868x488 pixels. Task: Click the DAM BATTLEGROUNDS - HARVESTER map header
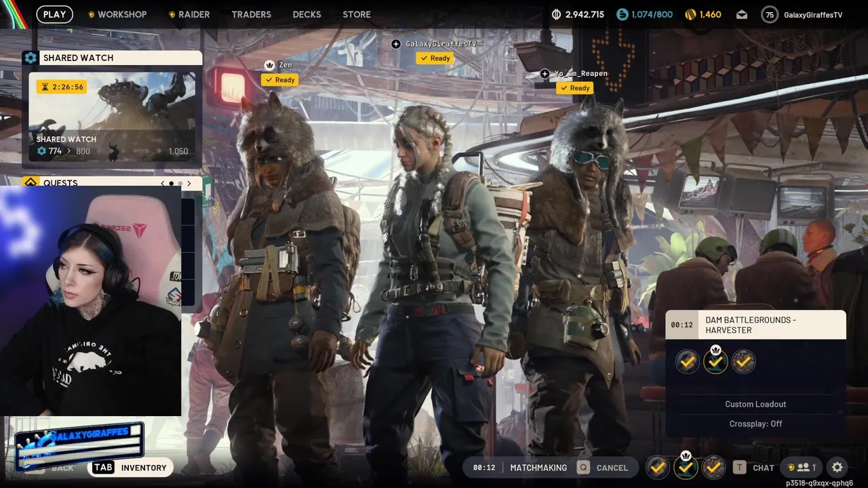(x=755, y=325)
